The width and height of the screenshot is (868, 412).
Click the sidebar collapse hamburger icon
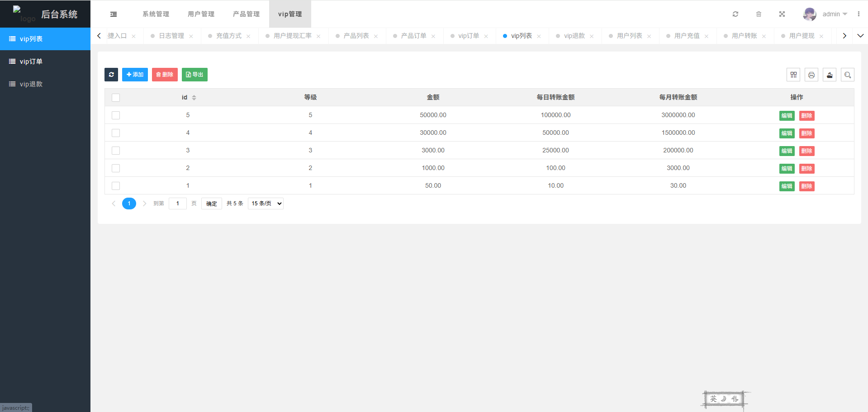[114, 14]
